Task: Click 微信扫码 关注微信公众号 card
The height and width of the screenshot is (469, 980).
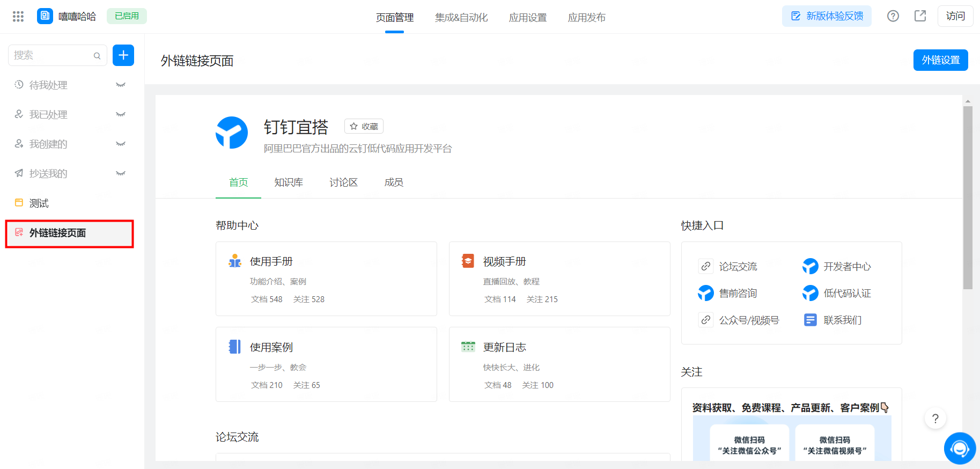Action: click(x=749, y=443)
